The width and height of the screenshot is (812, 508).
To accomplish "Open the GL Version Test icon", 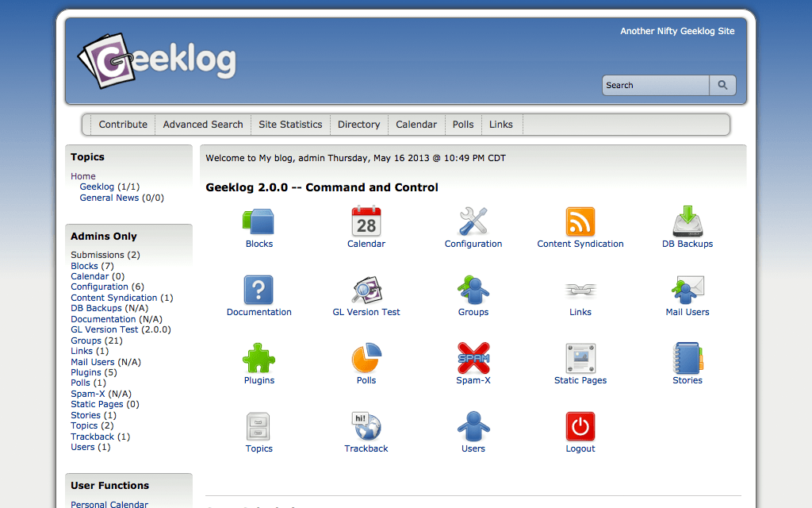I will point(366,290).
